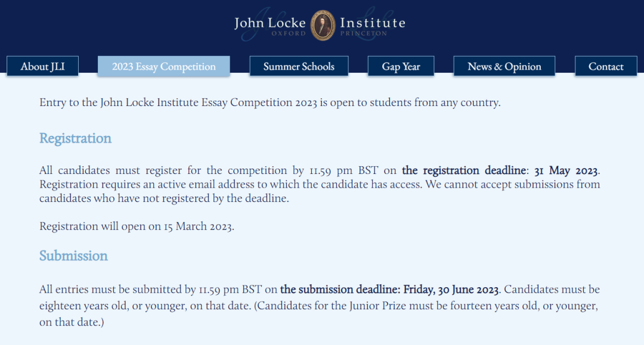
Task: Click the OXFORD text under the logo
Action: point(289,33)
